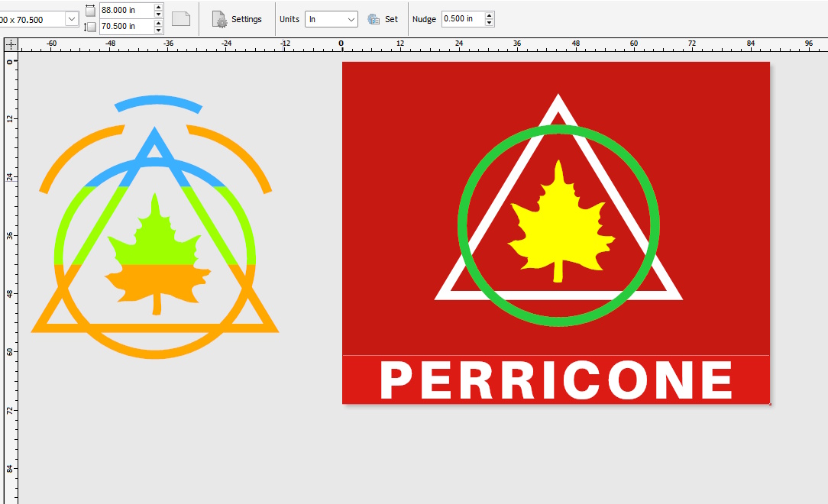The image size is (828, 504).
Task: Open the Units dropdown
Action: [351, 19]
